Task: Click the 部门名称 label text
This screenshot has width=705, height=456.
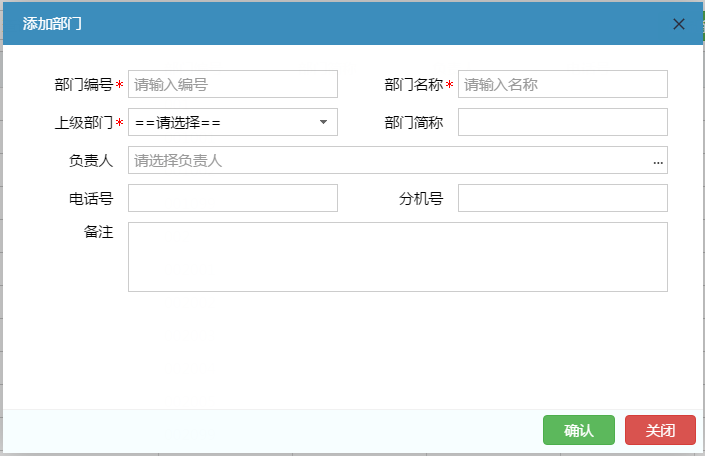Action: 414,85
